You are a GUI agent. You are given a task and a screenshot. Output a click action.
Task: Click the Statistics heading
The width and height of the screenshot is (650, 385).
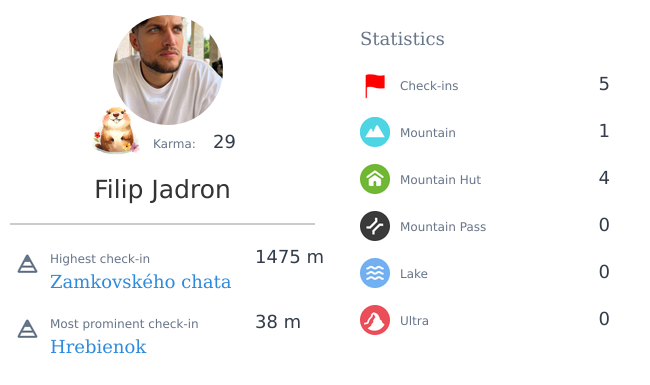(x=402, y=39)
